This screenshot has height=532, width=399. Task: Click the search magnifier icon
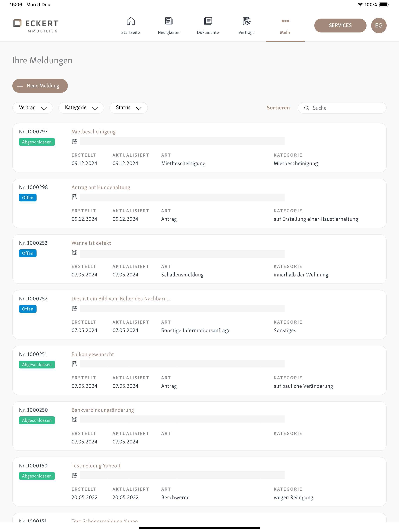pos(307,108)
